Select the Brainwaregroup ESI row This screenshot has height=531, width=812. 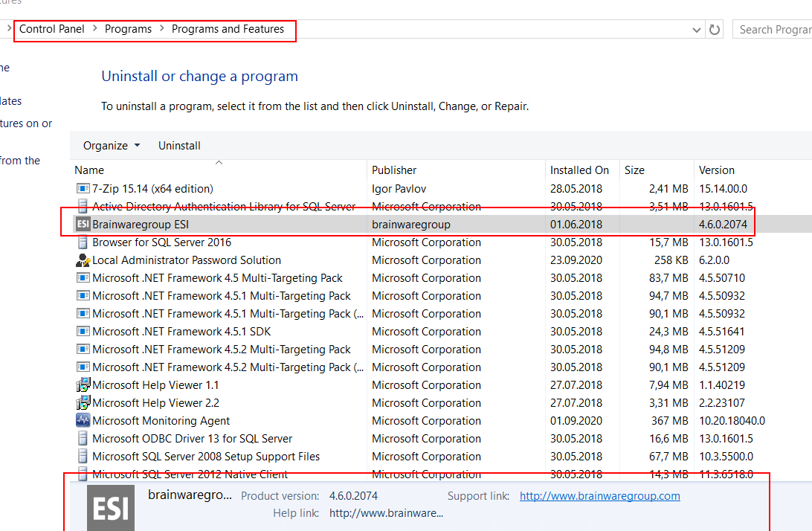coord(441,225)
